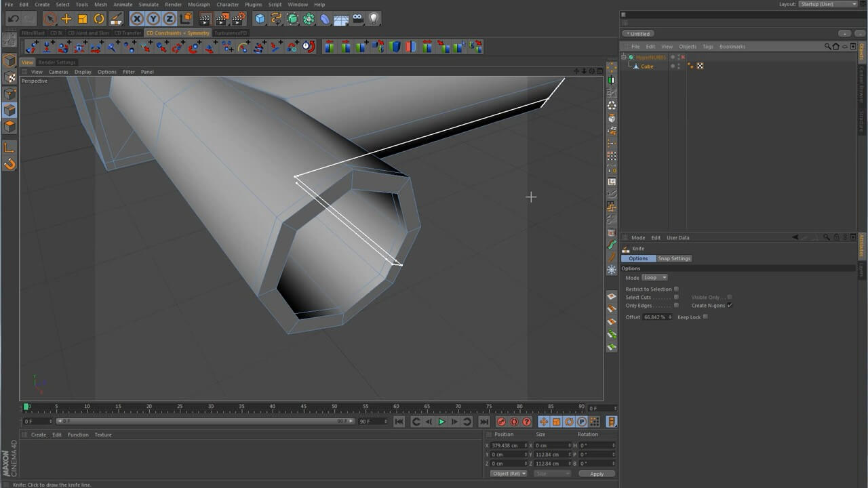Select the Move tool in top toolbar
The width and height of the screenshot is (868, 488).
[66, 19]
